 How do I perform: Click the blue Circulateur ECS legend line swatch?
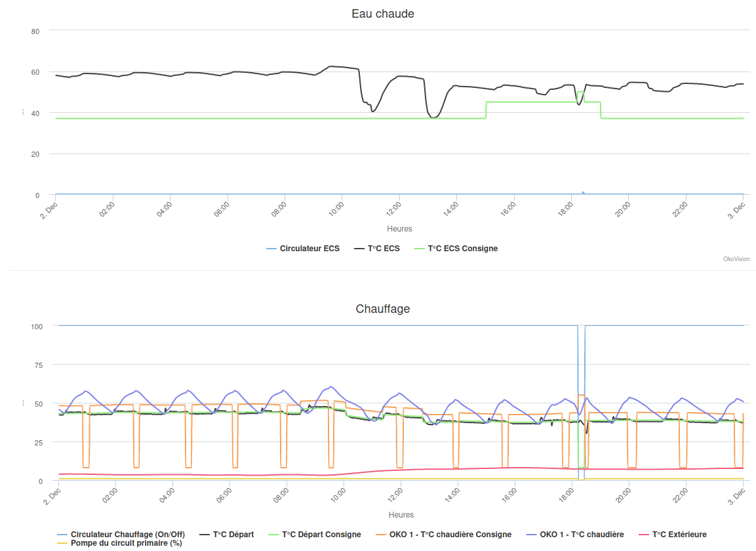coord(271,249)
